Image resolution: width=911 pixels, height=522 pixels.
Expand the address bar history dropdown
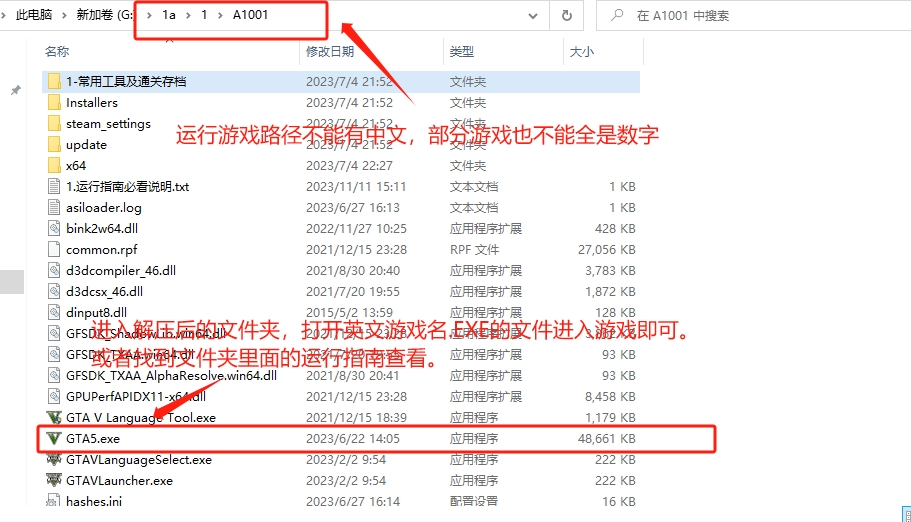(x=533, y=16)
